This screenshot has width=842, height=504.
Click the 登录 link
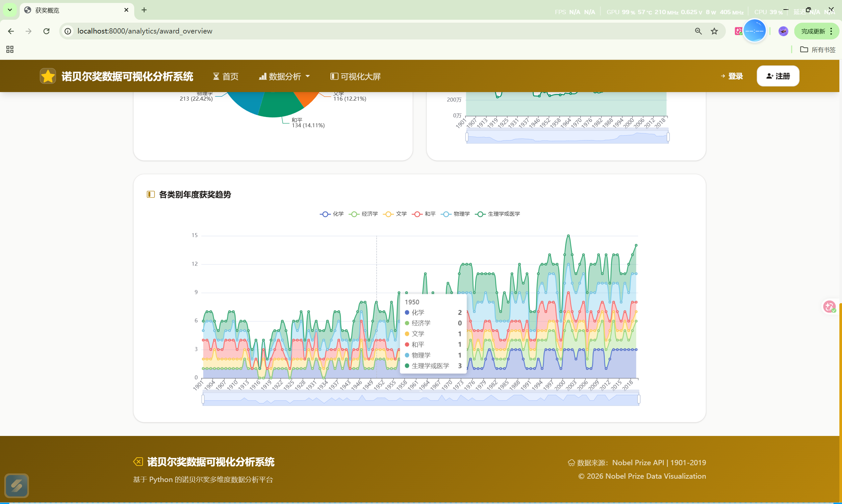(x=732, y=76)
